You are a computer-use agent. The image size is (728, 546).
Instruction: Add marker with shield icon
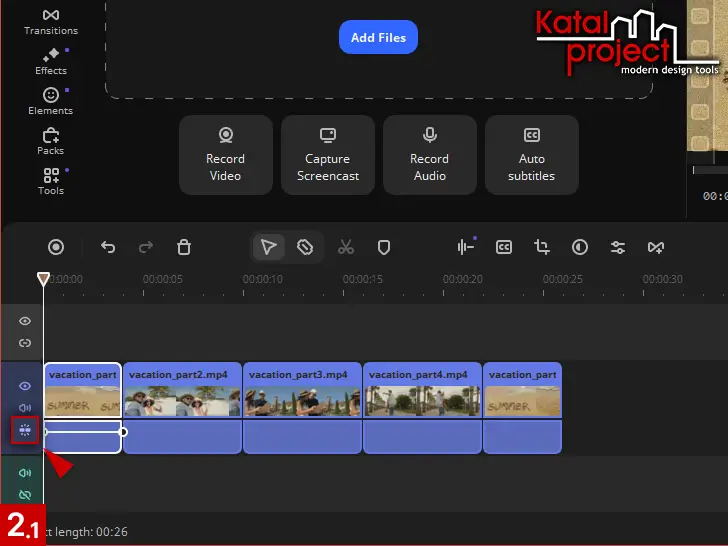383,247
